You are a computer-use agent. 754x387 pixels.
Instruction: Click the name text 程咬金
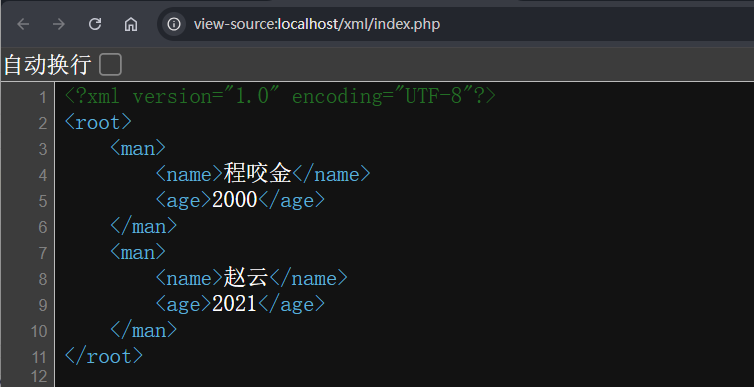258,174
